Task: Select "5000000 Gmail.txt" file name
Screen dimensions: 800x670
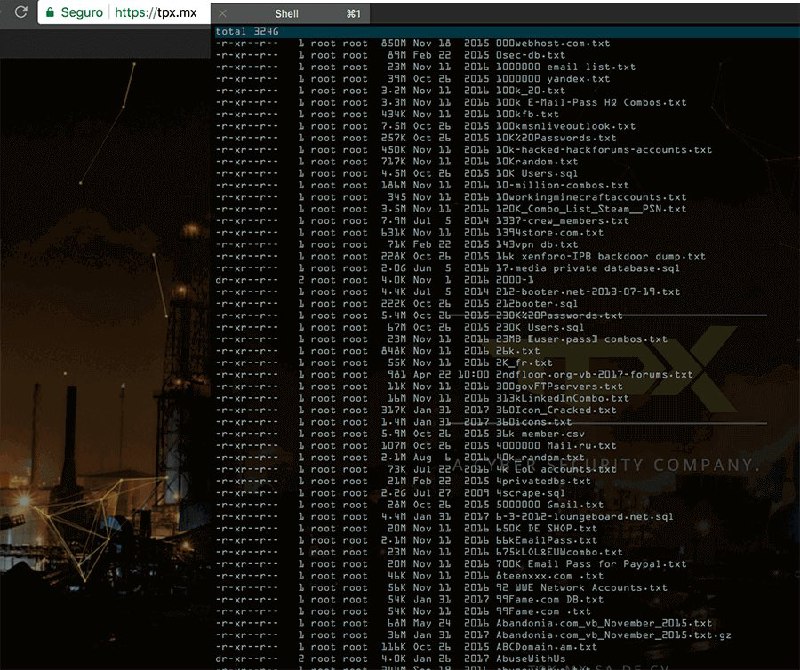Action: coord(550,505)
